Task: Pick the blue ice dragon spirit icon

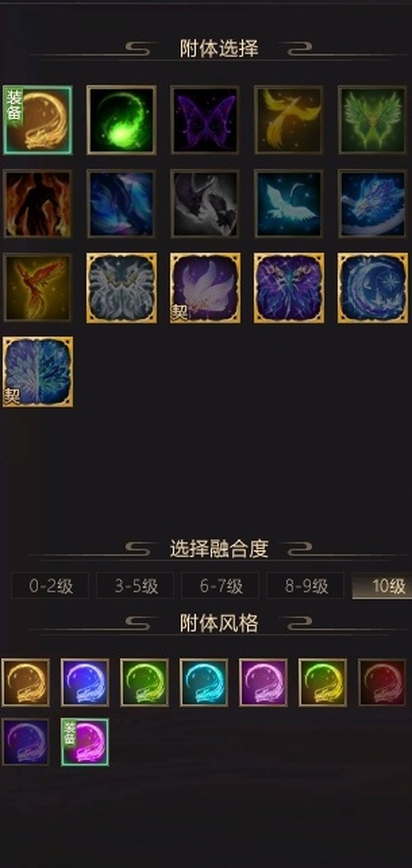Action: tap(372, 203)
